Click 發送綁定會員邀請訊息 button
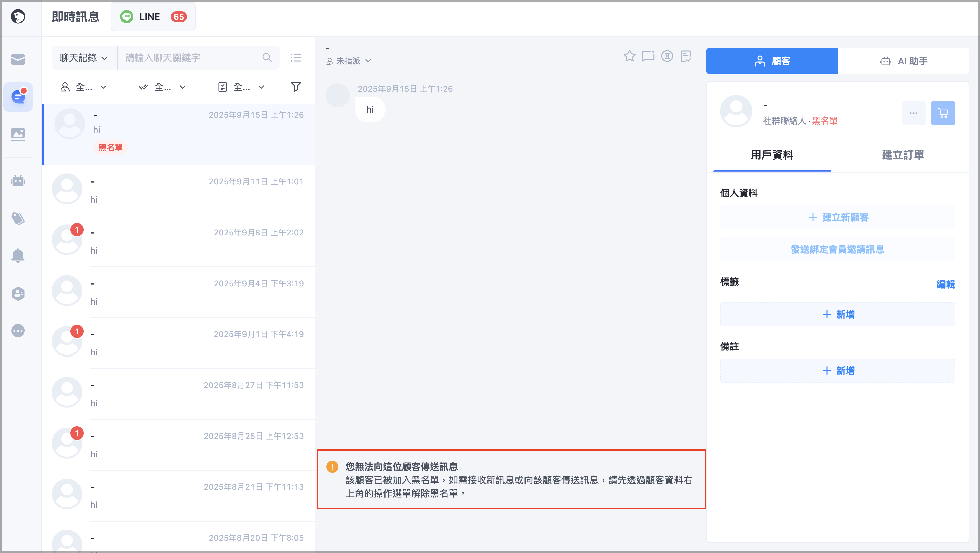Image resolution: width=980 pixels, height=553 pixels. coord(837,249)
